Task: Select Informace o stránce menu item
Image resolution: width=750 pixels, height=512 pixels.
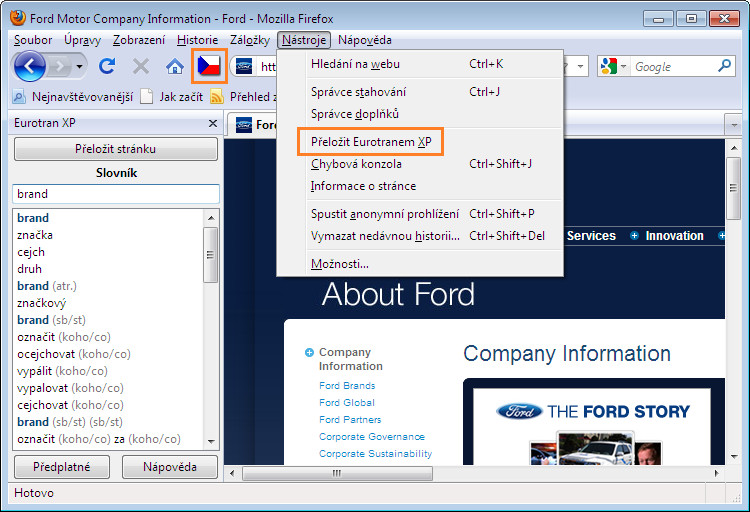Action: point(419,186)
